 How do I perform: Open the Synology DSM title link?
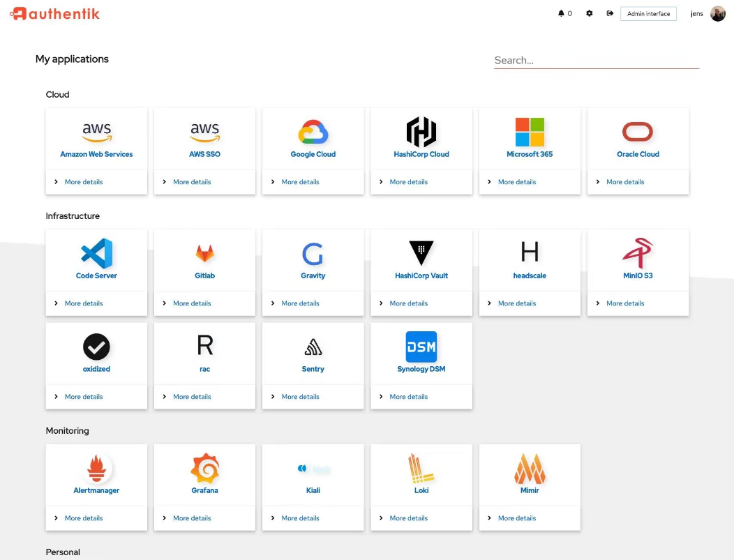[x=421, y=369]
